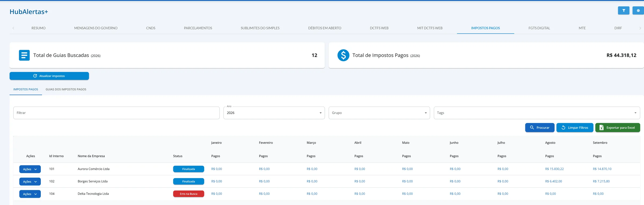Click the document icon beside Total de Guias Buscadas
644x205 pixels.
pos(24,55)
